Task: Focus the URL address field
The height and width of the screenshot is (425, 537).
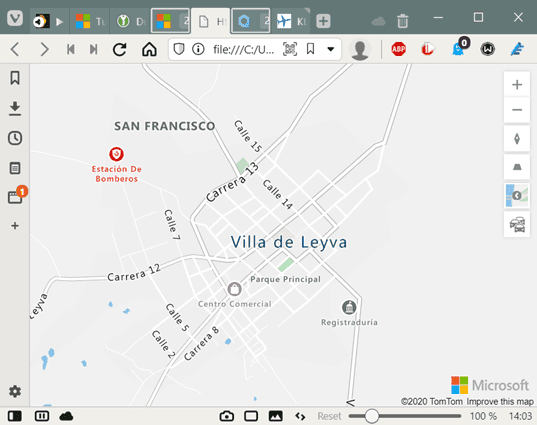Action: click(243, 50)
